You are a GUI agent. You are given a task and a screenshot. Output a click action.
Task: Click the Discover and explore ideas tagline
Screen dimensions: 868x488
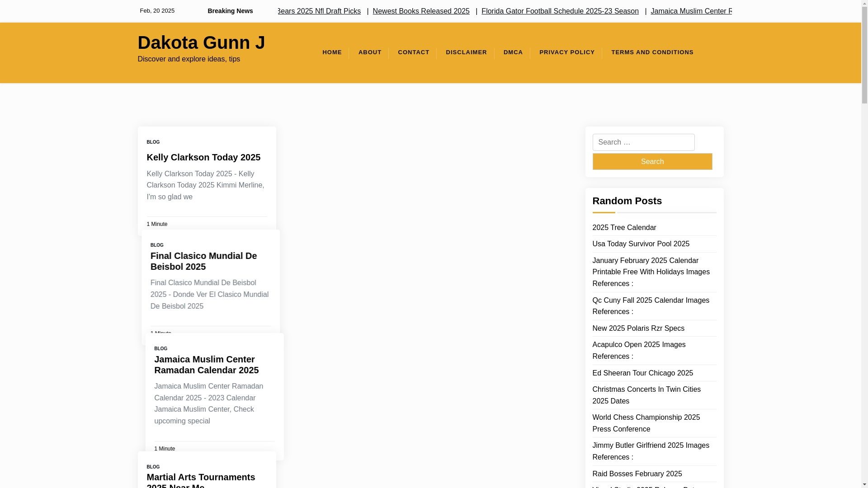pyautogui.click(x=189, y=59)
